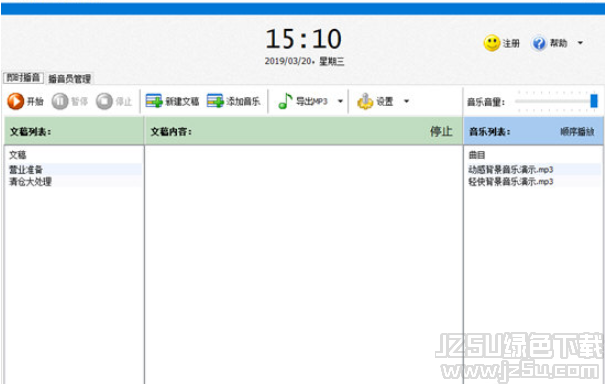The height and width of the screenshot is (384, 605).
Task: Click the 15:10 clock display
Action: tap(304, 39)
